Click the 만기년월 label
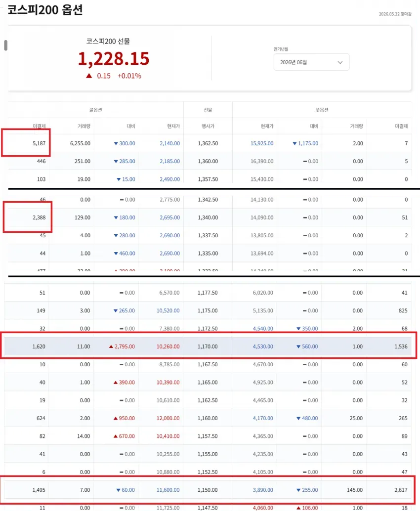 tap(281, 49)
